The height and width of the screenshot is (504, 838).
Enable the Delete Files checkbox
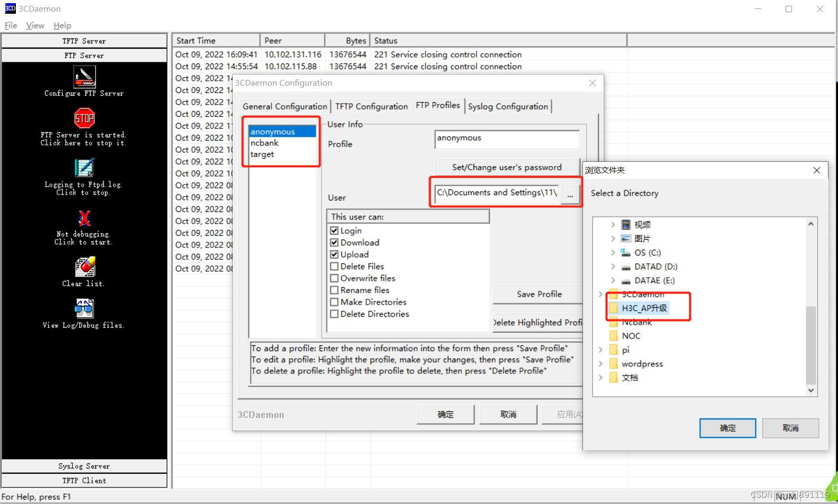334,266
